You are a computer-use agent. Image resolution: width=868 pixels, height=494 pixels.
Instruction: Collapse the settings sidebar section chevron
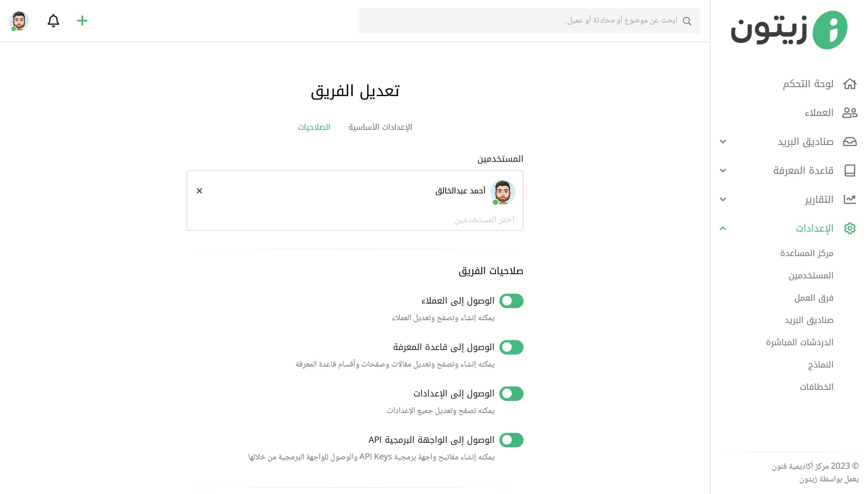pyautogui.click(x=723, y=228)
